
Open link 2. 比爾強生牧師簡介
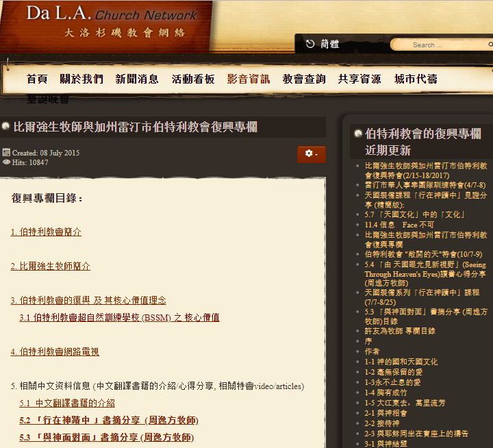coord(50,266)
